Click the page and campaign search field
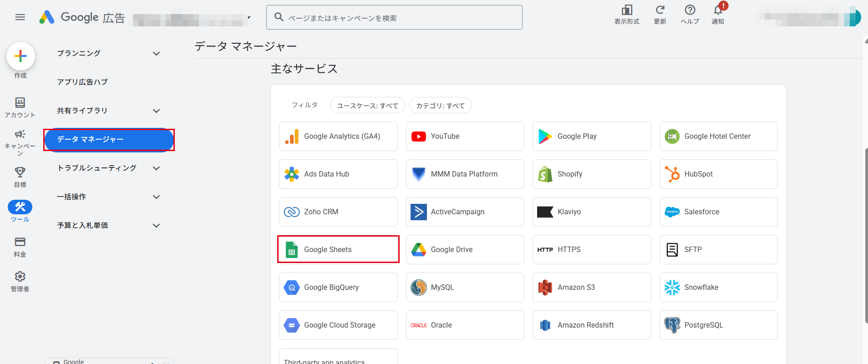Image resolution: width=868 pixels, height=364 pixels. (394, 17)
